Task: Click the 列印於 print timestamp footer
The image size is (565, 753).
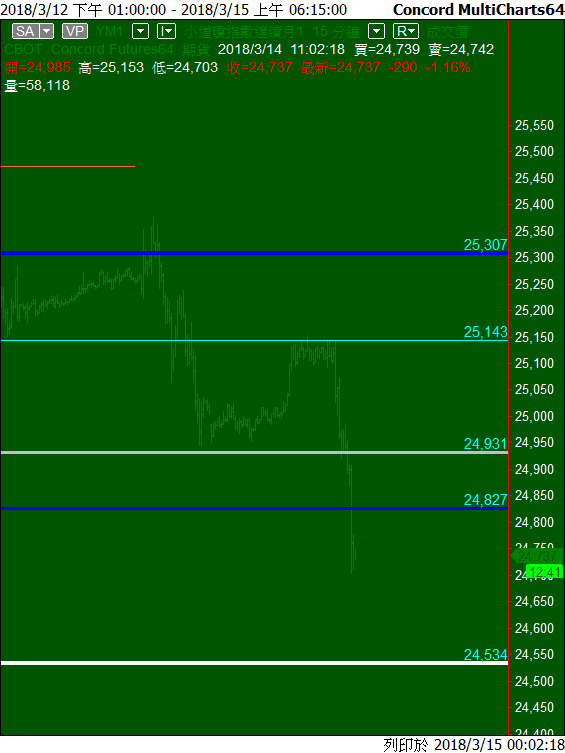Action: click(x=473, y=745)
